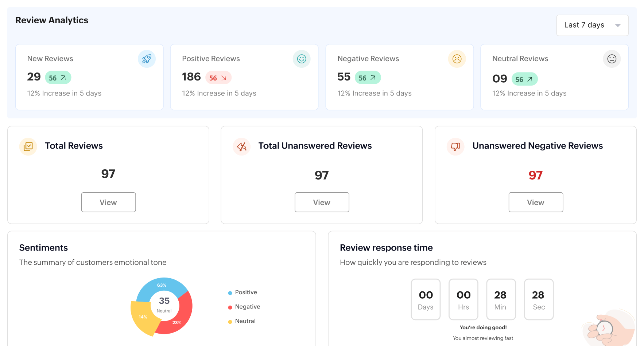Click the red 56 trend badge in Positive Reviews
This screenshot has height=346, width=644.
pyautogui.click(x=218, y=78)
